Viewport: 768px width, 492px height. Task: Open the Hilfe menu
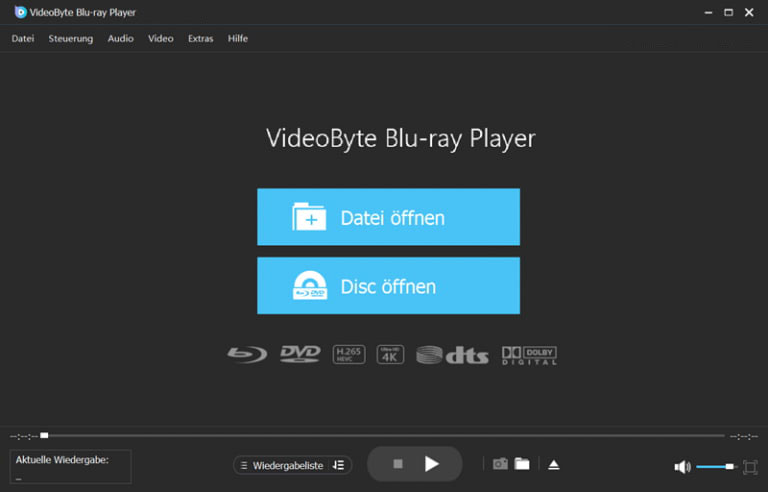pos(238,38)
